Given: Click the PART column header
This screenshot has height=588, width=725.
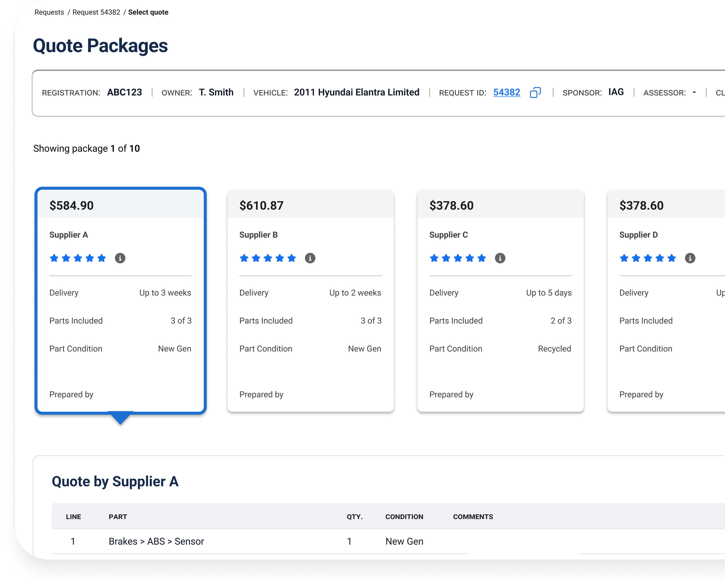Looking at the screenshot, I should click(117, 517).
